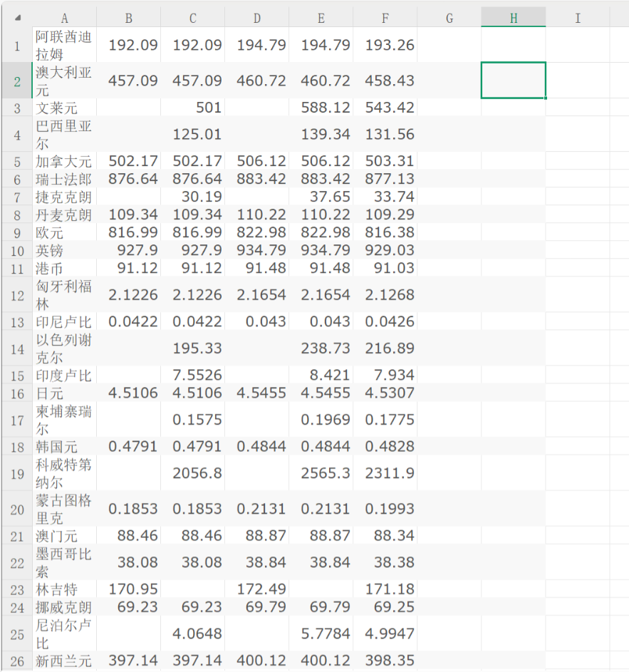Select the cell labeled 港币

pos(64,267)
